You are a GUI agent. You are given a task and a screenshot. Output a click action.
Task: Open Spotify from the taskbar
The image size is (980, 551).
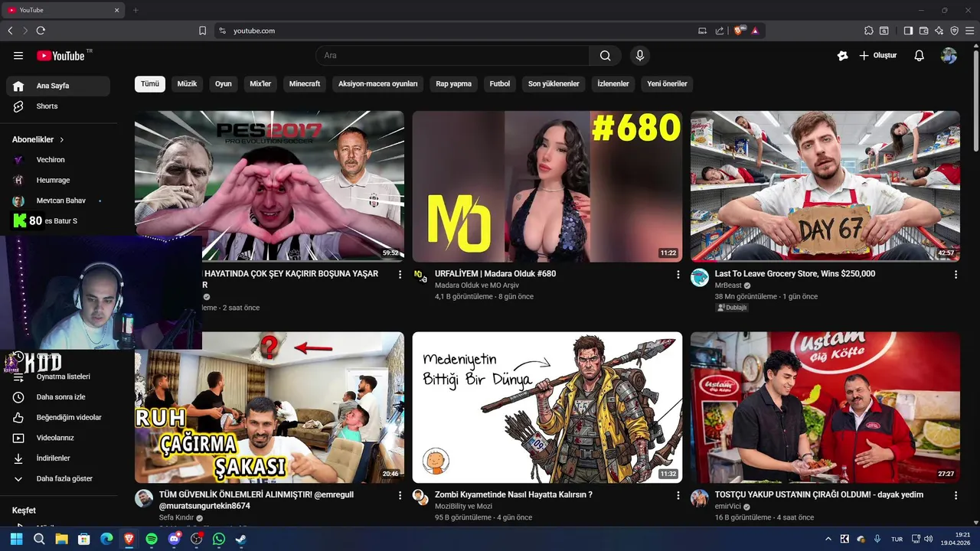(x=152, y=539)
